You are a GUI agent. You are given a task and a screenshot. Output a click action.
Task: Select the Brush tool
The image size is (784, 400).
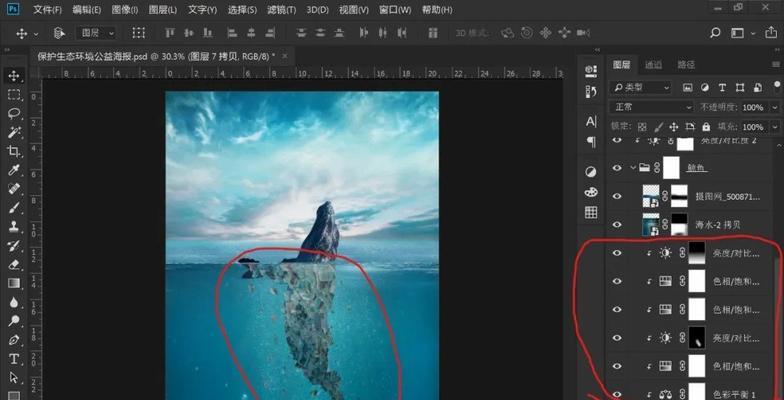pos(14,208)
